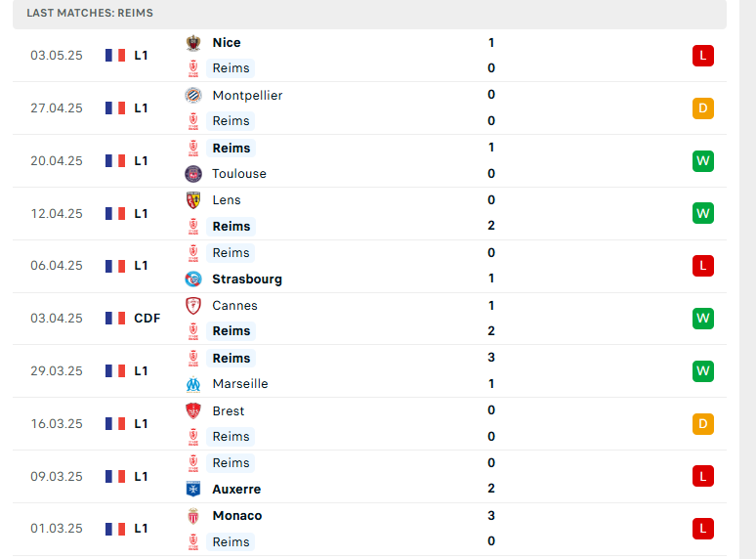This screenshot has width=756, height=559.
Task: Open the Nice team link
Action: pos(227,42)
